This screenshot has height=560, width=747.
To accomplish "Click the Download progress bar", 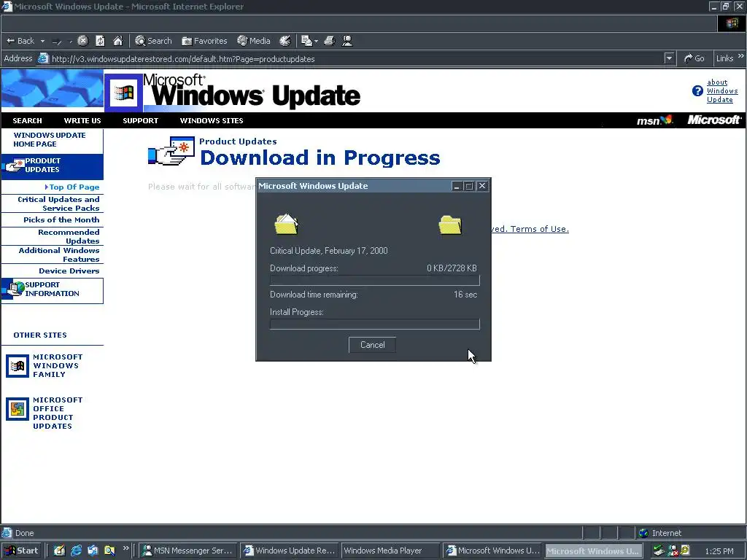I will pos(375,281).
